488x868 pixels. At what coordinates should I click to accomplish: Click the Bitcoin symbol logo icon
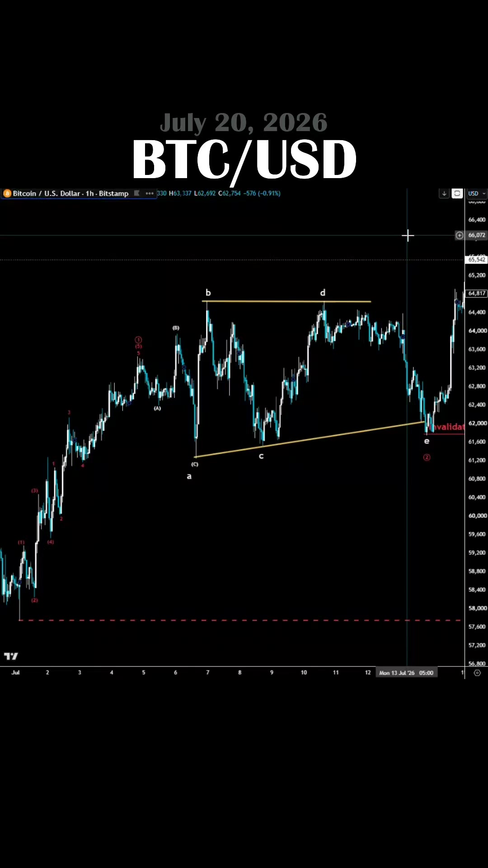click(7, 193)
